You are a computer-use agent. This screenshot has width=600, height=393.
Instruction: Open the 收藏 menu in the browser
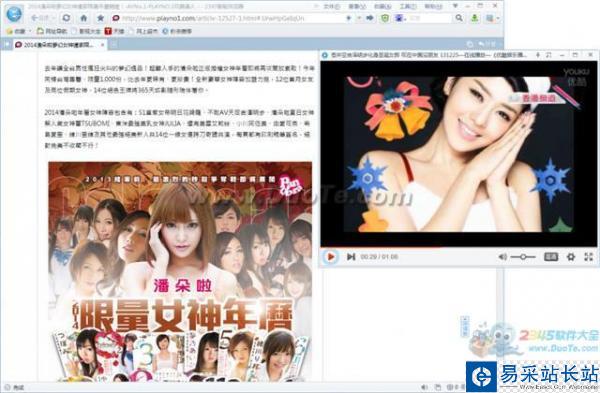(382, 6)
